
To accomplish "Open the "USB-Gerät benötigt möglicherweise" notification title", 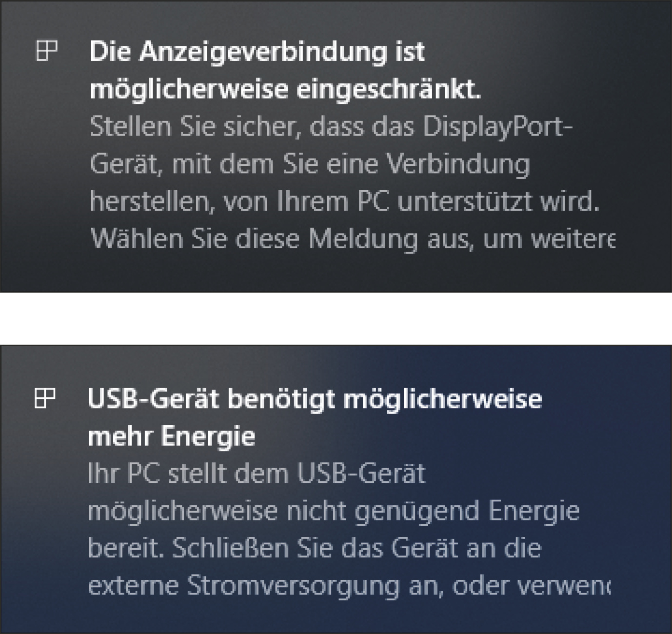I will (x=315, y=399).
